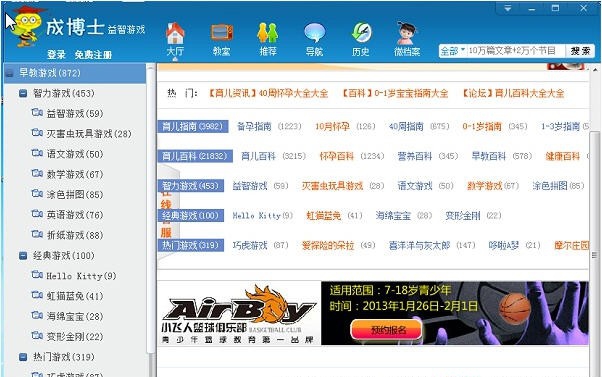Collapse the 经典游戏(100) tree node
This screenshot has height=377, width=602.
(23, 255)
